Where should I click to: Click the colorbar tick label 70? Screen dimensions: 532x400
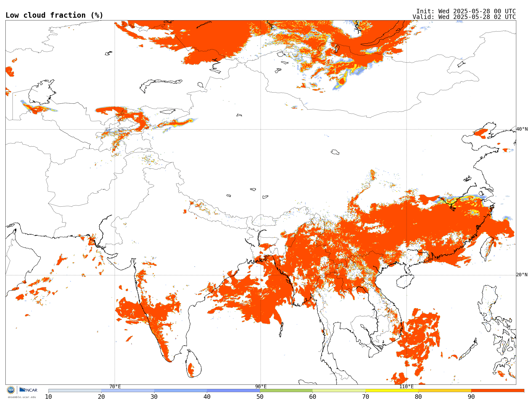[366, 397]
